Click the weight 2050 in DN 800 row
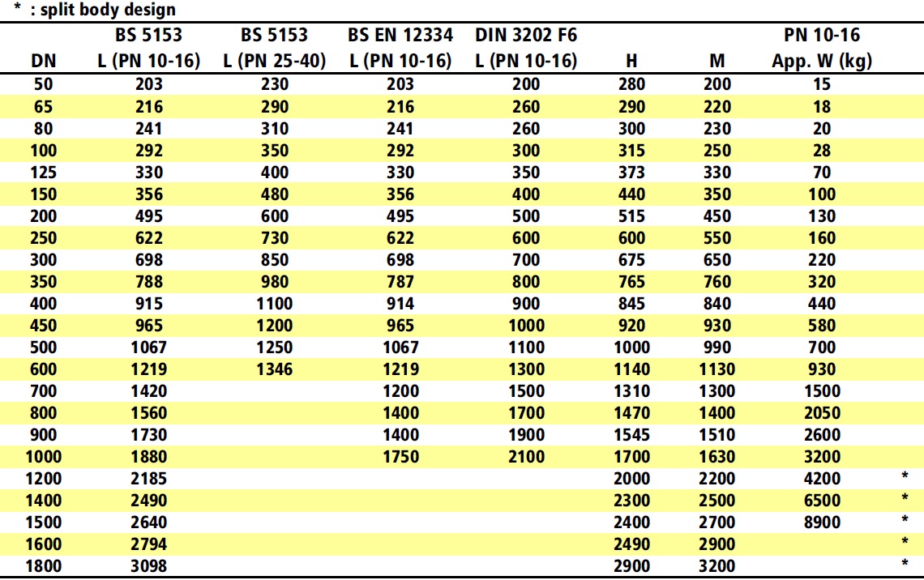Viewport: 924px width, 580px height. (x=822, y=413)
